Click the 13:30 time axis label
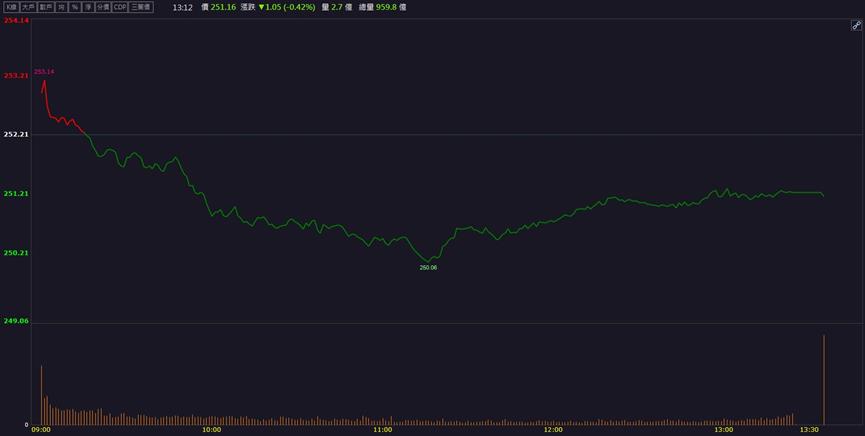Screen dimensions: 865x436 click(809, 429)
